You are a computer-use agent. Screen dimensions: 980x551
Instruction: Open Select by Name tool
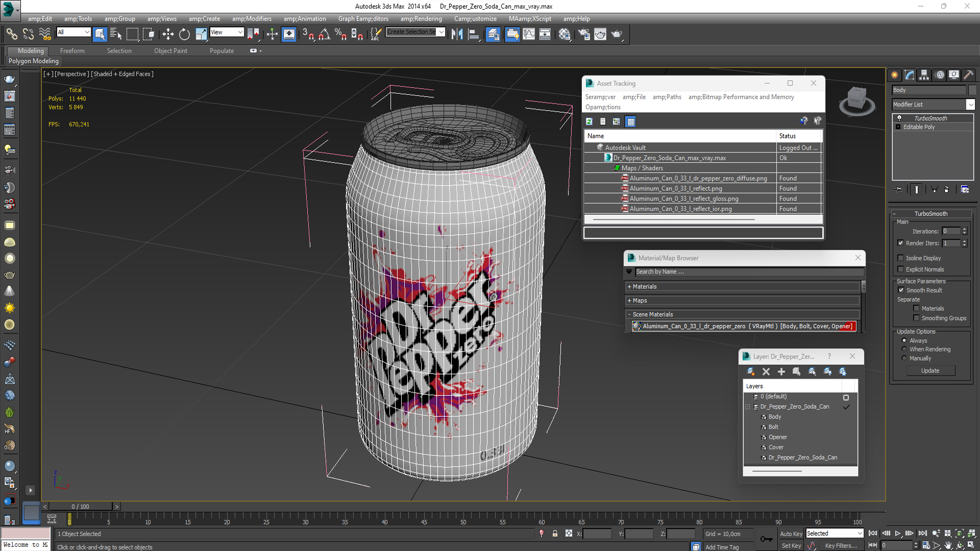[x=116, y=34]
